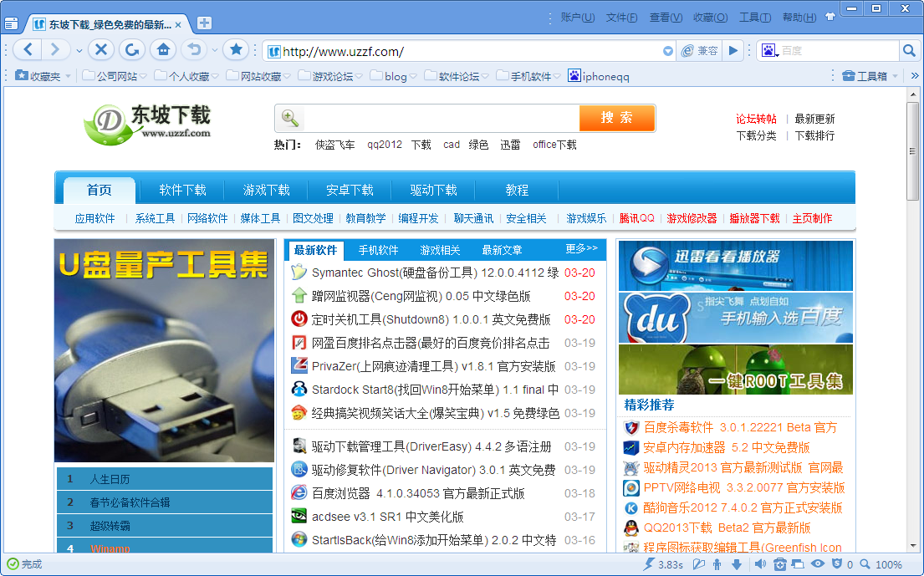Open the iphoneqq bookmark
Screen dimensions: 924x576
598,76
